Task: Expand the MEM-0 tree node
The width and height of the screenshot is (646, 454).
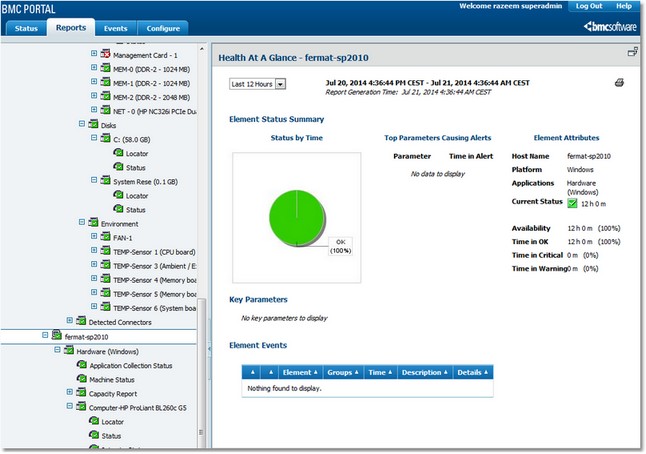Action: tap(94, 68)
